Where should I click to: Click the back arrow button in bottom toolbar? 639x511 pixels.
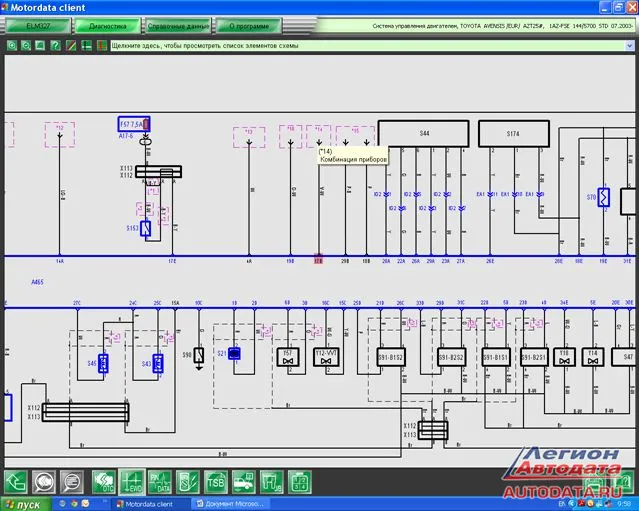tap(15, 482)
